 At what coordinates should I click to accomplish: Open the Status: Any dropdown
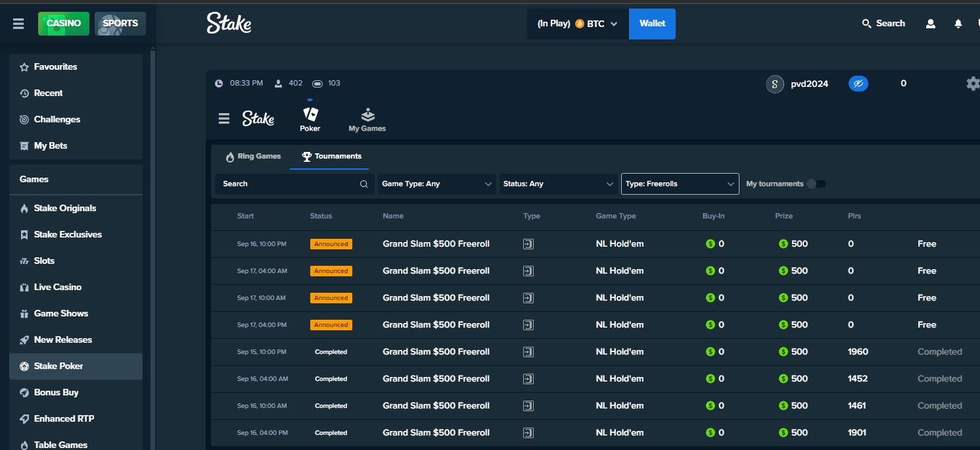[558, 184]
